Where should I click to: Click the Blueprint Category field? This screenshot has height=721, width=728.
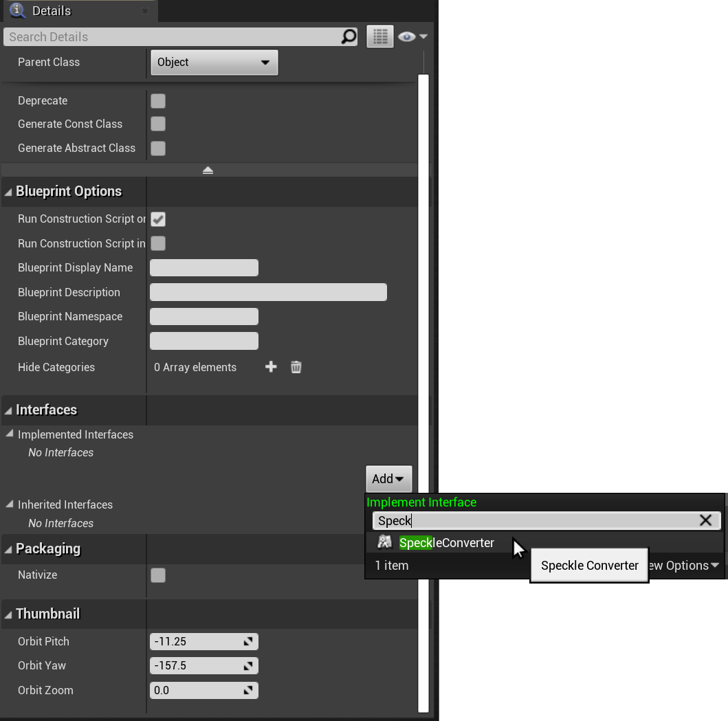tap(203, 341)
